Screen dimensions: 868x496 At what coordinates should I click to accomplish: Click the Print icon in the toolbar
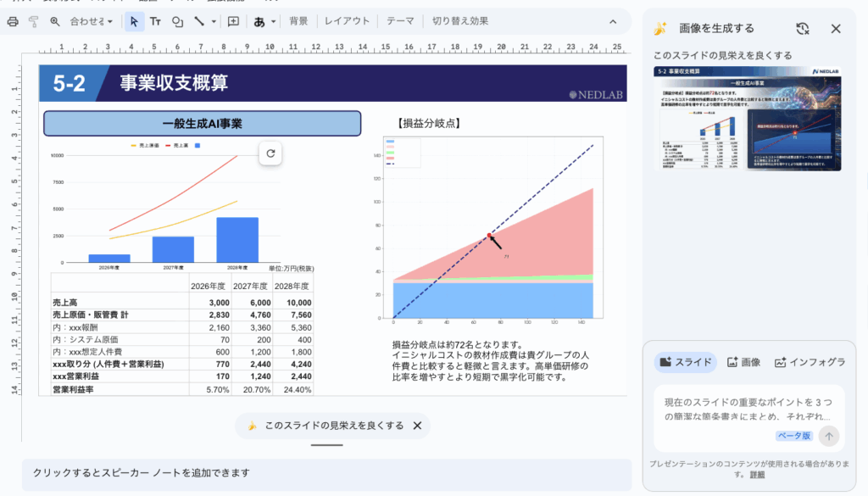tap(13, 21)
